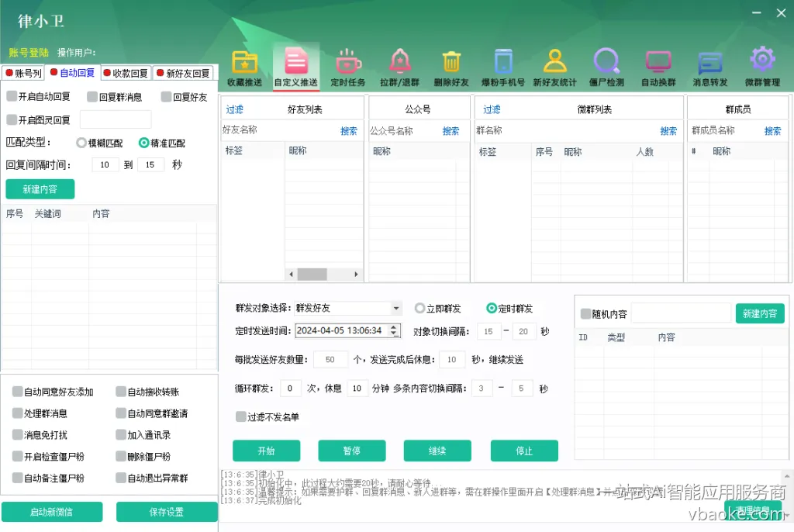This screenshot has height=532, width=794.
Task: Toggle the 自动备注僵尸粉 checkbox
Action: tap(18, 477)
